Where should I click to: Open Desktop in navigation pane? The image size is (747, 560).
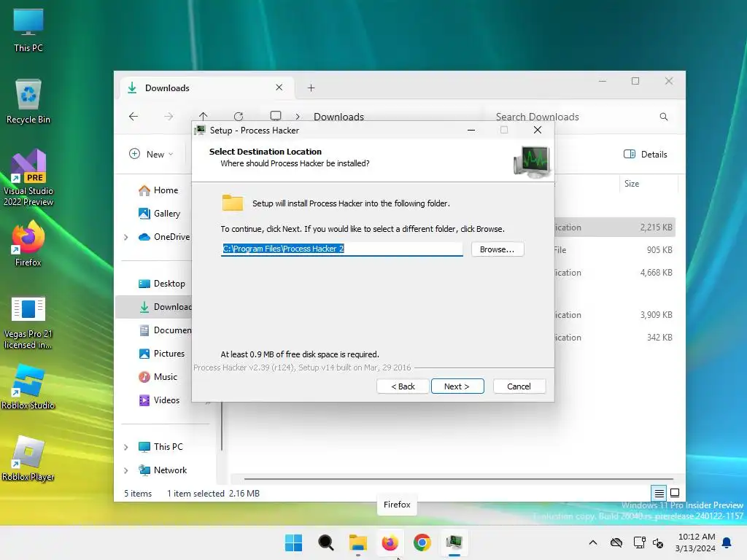161,284
